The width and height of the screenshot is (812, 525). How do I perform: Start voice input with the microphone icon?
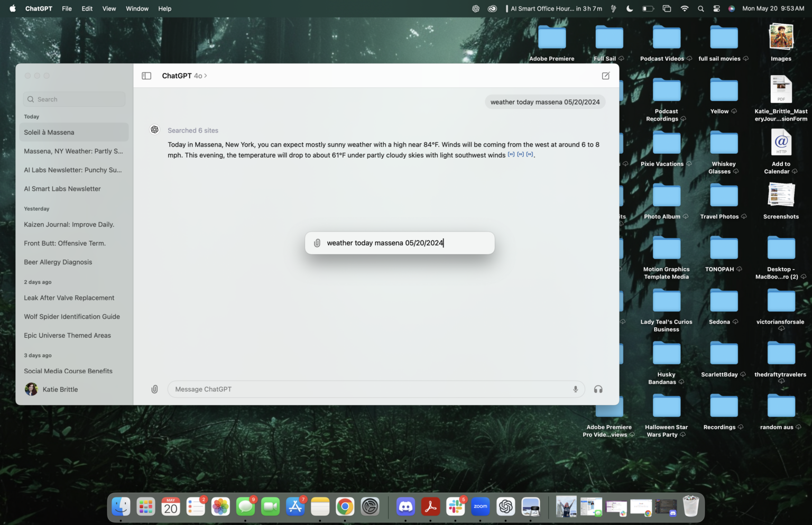[x=575, y=389]
